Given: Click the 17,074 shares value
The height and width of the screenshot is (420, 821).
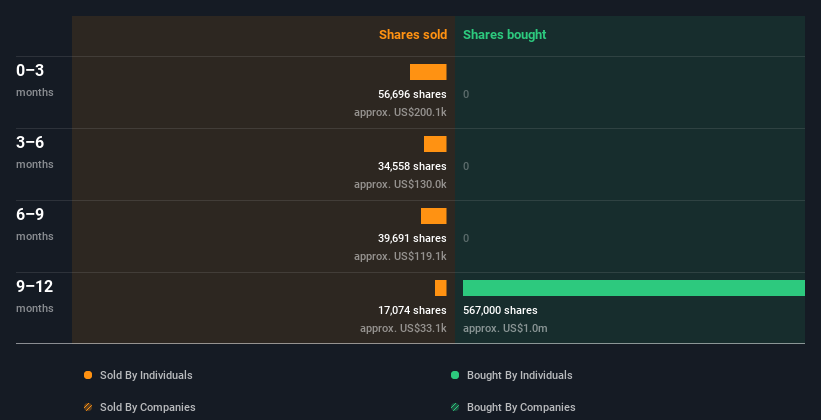Looking at the screenshot, I should [412, 310].
